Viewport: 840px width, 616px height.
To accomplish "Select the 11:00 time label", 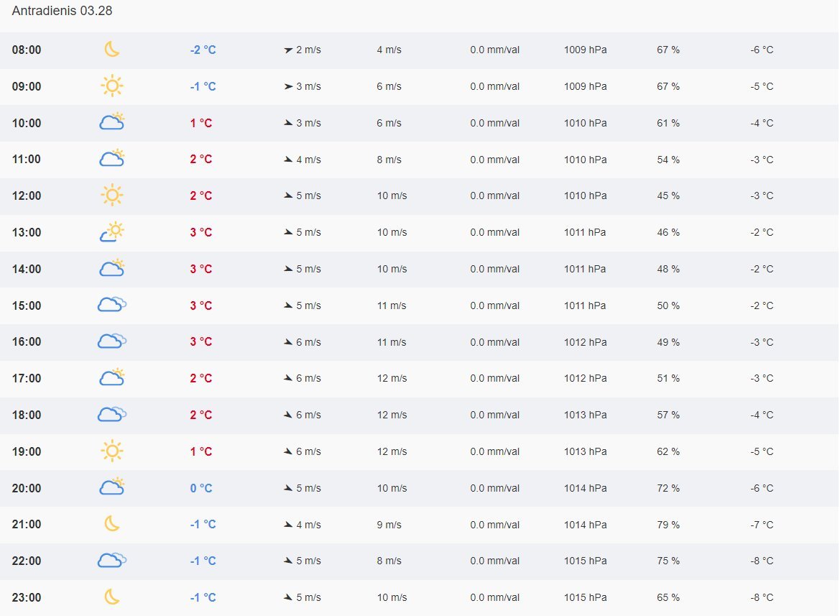I will click(x=27, y=160).
